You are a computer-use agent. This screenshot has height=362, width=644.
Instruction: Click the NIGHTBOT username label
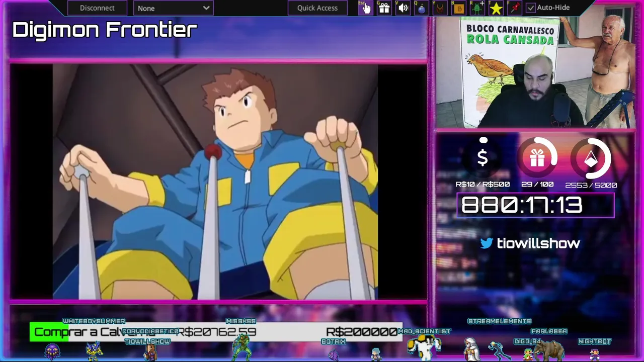tap(595, 341)
